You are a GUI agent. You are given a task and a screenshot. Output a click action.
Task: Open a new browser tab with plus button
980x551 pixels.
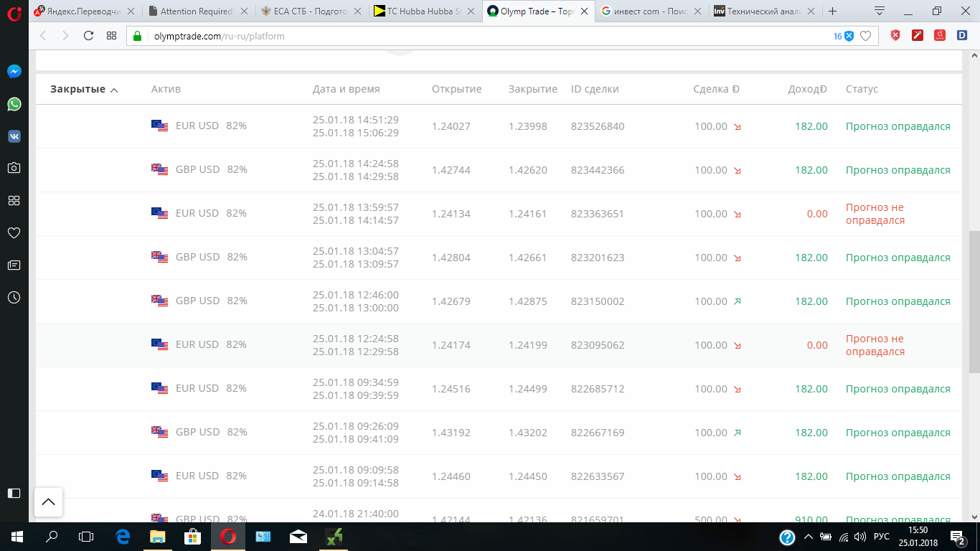click(x=833, y=11)
